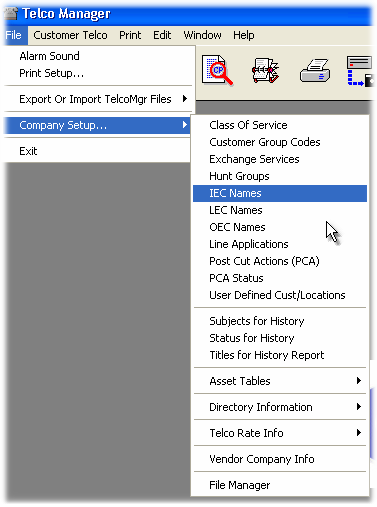Select Line Applications entry
The image size is (377, 507).
(280, 244)
